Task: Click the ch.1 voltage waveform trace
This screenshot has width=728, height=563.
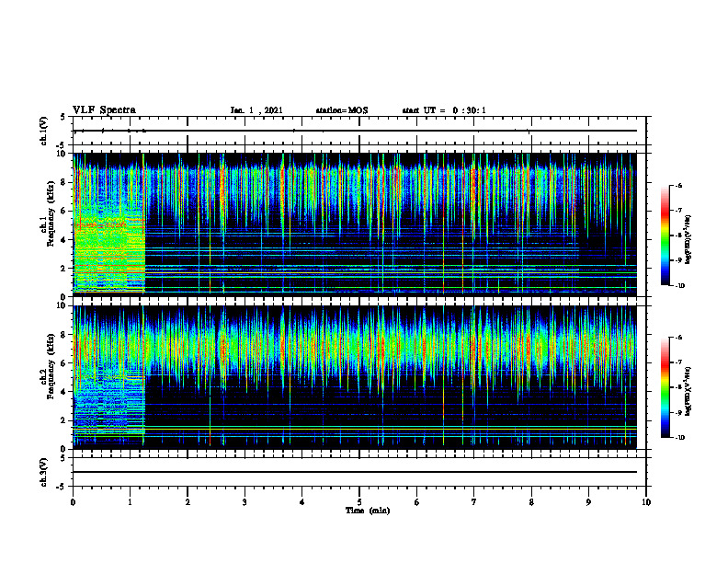Action: tap(355, 131)
